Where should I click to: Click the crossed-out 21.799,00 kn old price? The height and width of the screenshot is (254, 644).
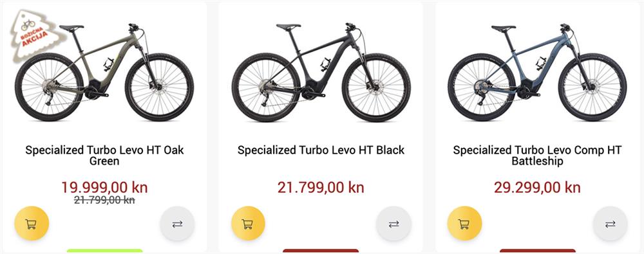click(104, 200)
